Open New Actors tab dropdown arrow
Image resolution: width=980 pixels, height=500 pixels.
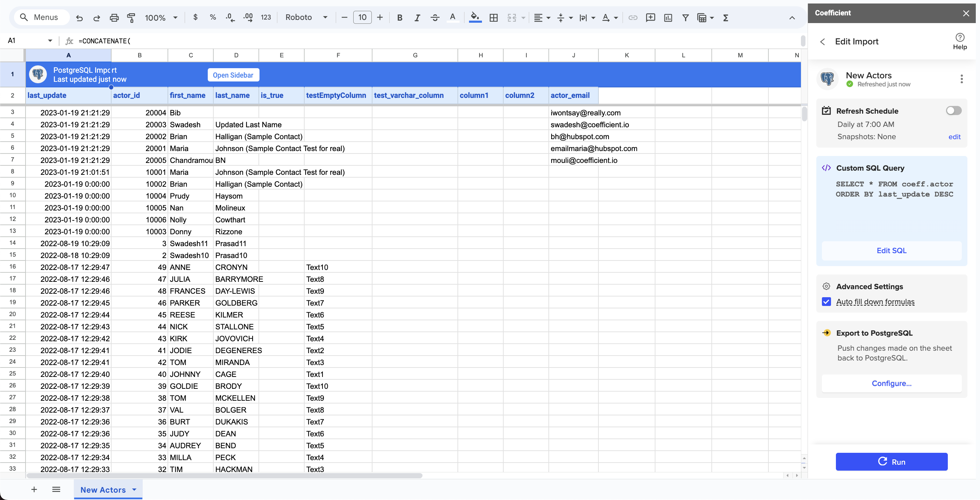coord(134,490)
